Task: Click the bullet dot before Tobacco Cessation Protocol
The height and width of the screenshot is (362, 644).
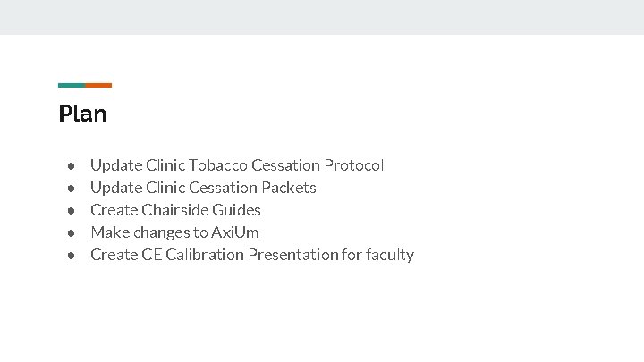Action: (69, 166)
